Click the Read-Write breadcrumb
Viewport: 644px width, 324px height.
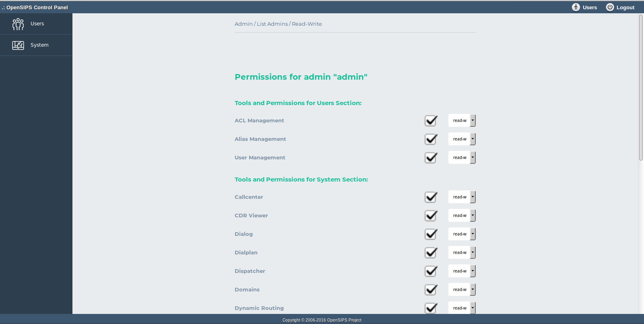(307, 24)
